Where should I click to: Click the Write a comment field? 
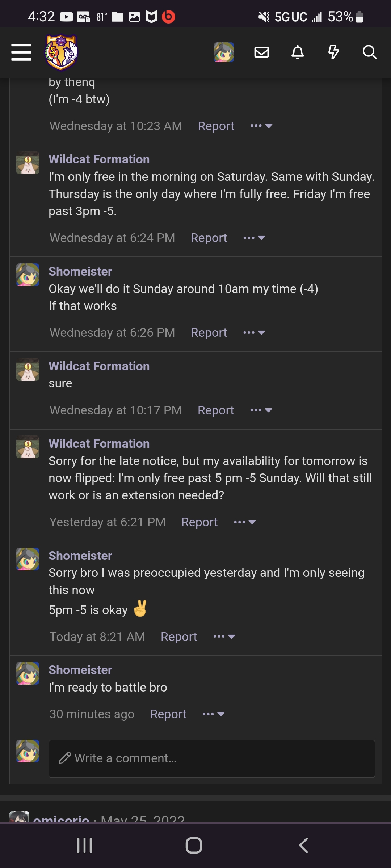212,758
